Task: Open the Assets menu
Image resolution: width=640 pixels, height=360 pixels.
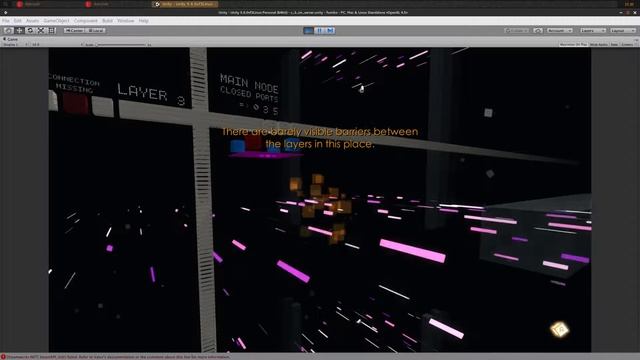Action: coord(32,20)
